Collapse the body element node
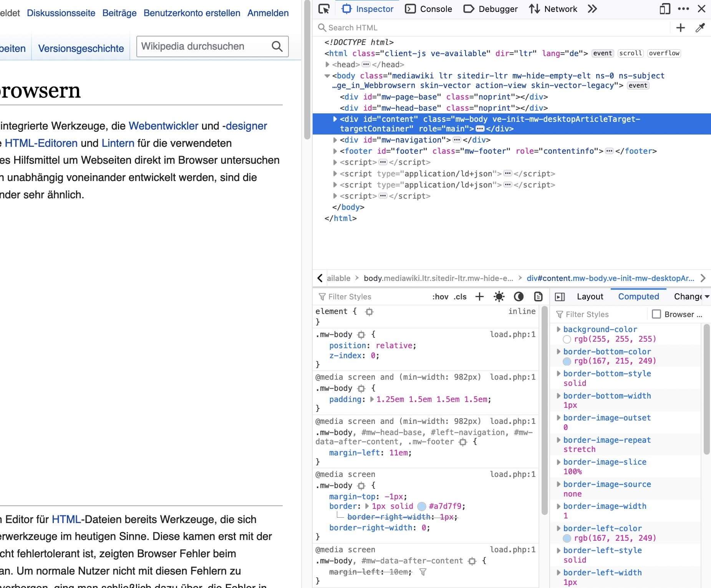 coord(327,76)
